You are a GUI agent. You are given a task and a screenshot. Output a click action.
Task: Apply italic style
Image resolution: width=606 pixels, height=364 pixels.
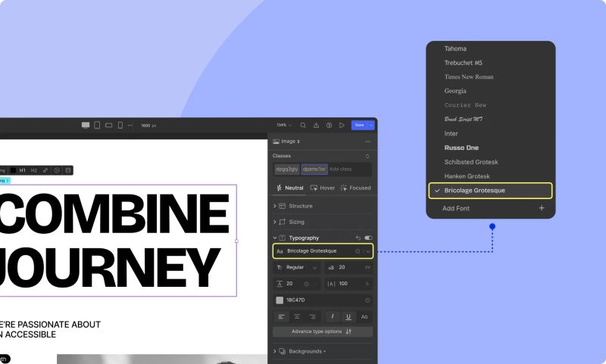click(x=332, y=317)
